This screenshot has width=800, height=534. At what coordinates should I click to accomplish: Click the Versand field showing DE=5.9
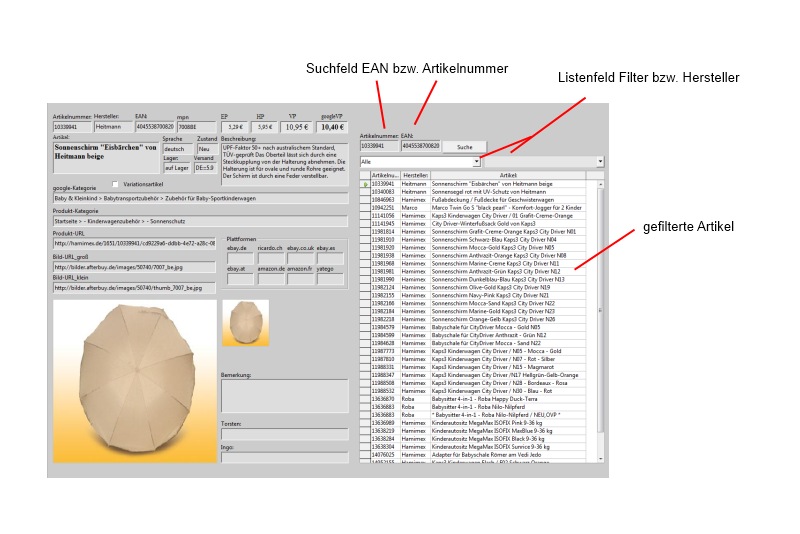point(206,168)
